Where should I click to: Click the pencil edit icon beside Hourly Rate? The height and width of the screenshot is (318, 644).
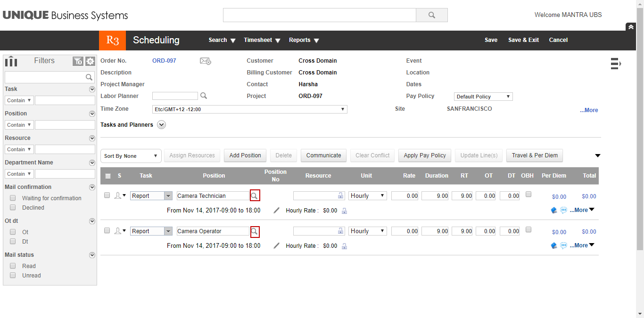(x=276, y=211)
